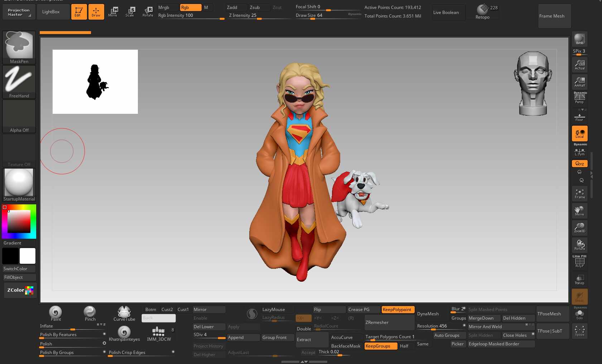Toggle the KeepGroups option

pos(381,346)
